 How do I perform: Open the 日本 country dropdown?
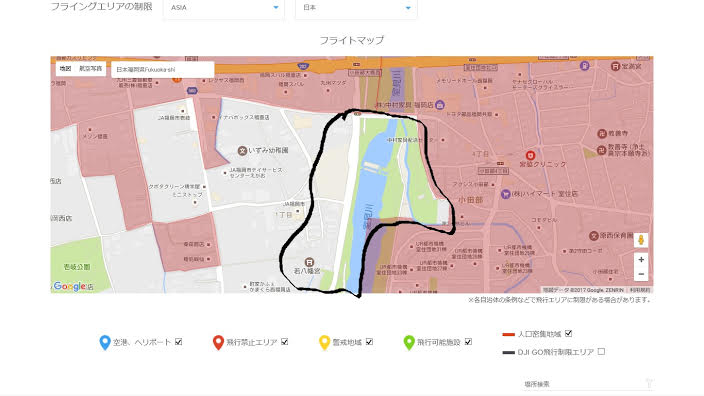tap(356, 8)
